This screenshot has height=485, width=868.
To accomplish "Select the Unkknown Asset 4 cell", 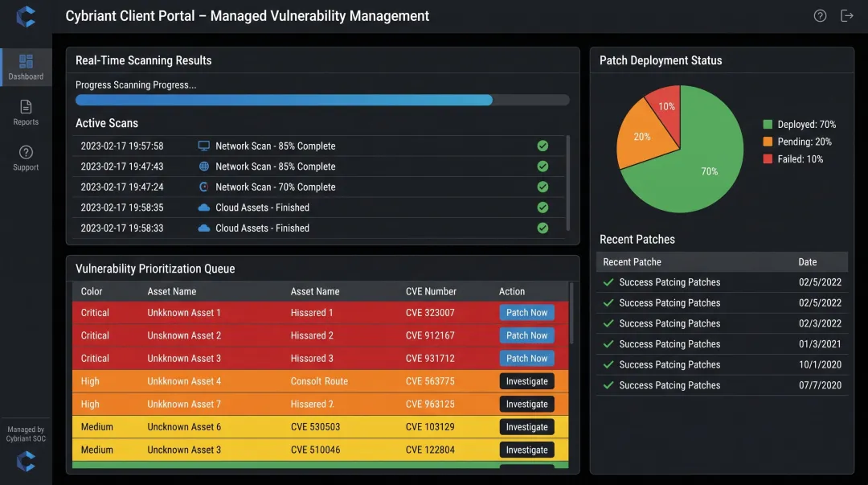I will [x=184, y=381].
